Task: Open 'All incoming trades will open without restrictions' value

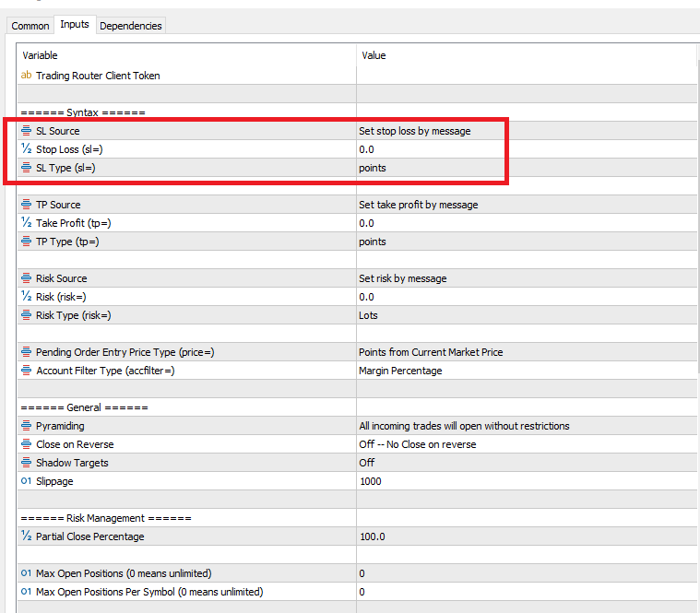Action: click(527, 426)
